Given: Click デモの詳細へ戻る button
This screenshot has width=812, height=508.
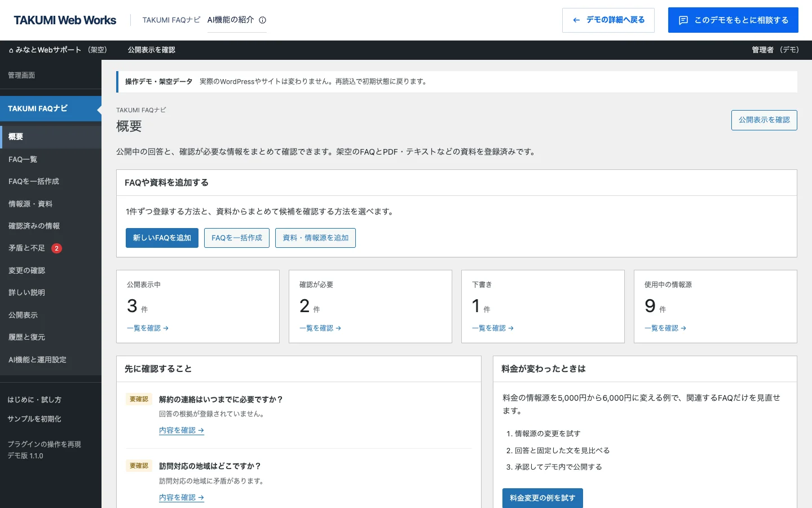Looking at the screenshot, I should pyautogui.click(x=608, y=20).
